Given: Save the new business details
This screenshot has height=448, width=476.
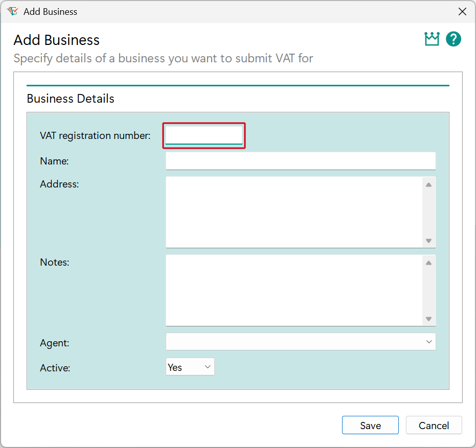Looking at the screenshot, I should point(370,425).
